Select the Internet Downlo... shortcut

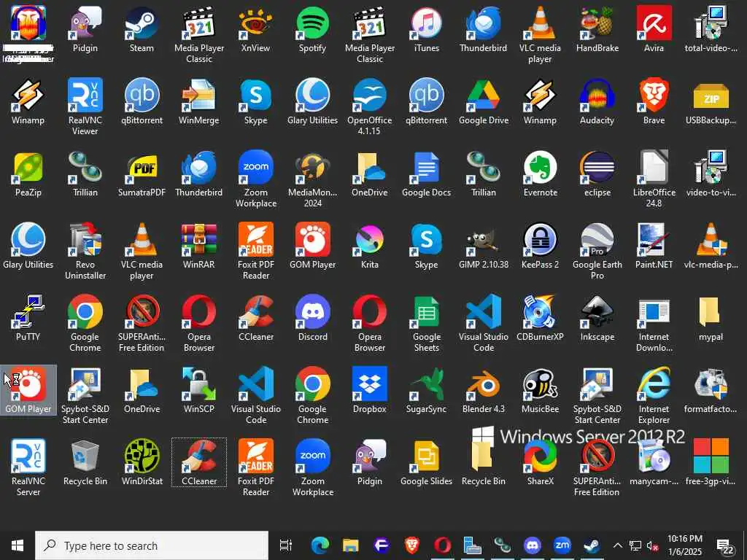pos(654,323)
